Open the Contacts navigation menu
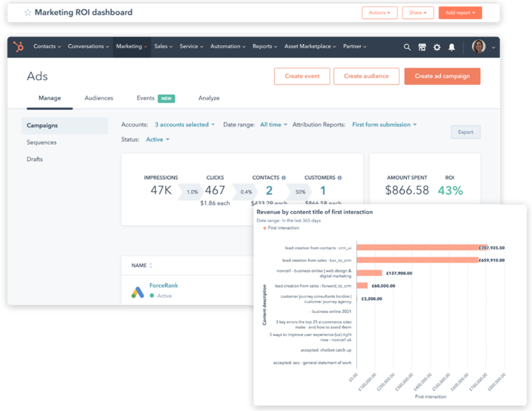This screenshot has width=532, height=411. tap(47, 46)
